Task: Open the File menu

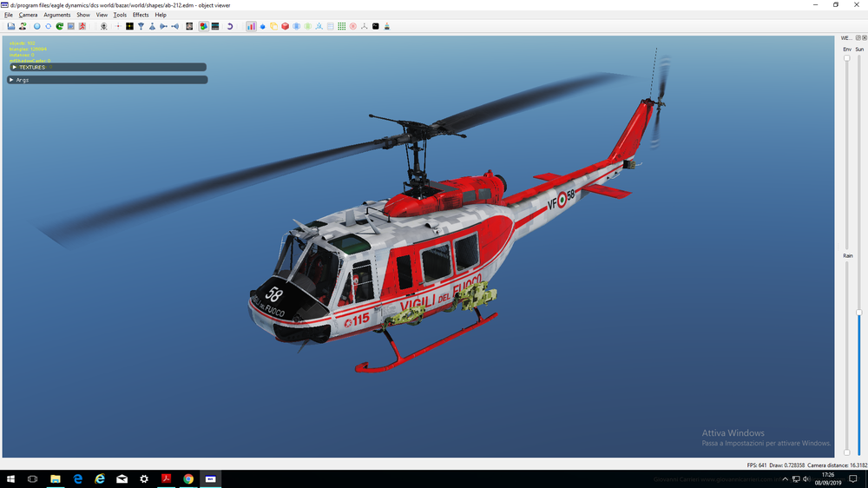Action: tap(9, 15)
